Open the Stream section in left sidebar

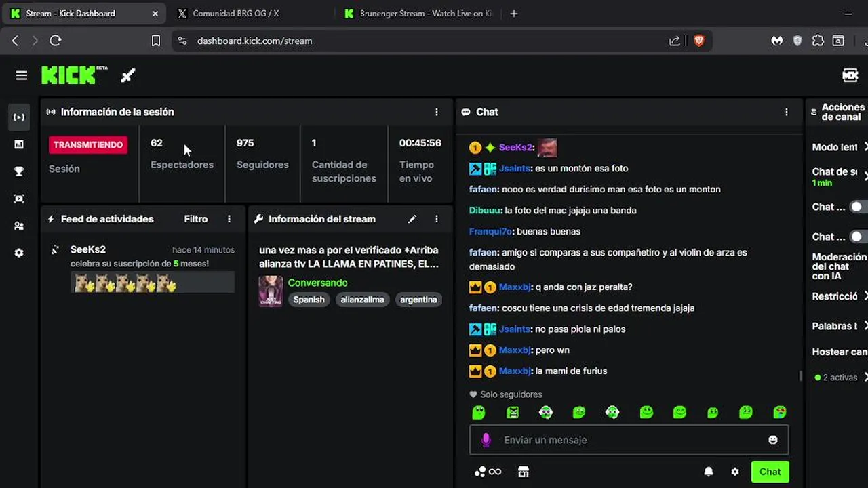click(x=19, y=117)
